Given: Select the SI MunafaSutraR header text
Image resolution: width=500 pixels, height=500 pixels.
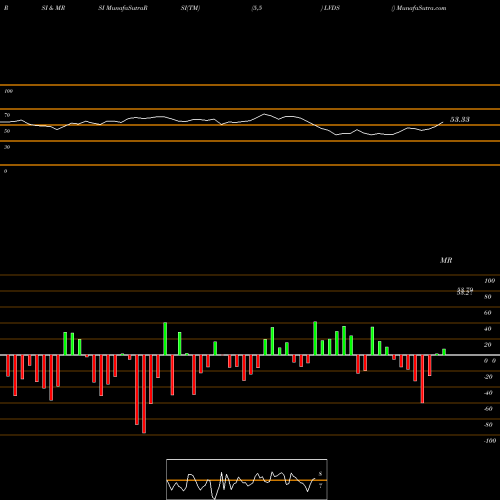Looking at the screenshot, I should 123,8.
